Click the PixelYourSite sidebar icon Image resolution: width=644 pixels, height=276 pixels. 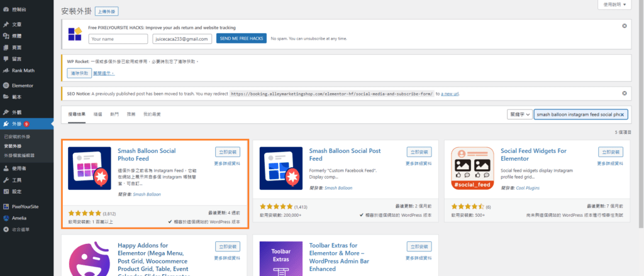[x=6, y=206]
